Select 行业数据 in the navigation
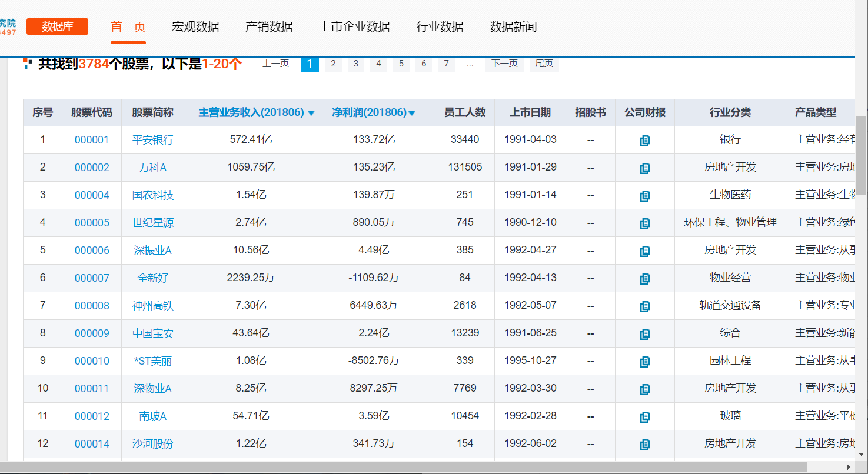 pyautogui.click(x=440, y=26)
